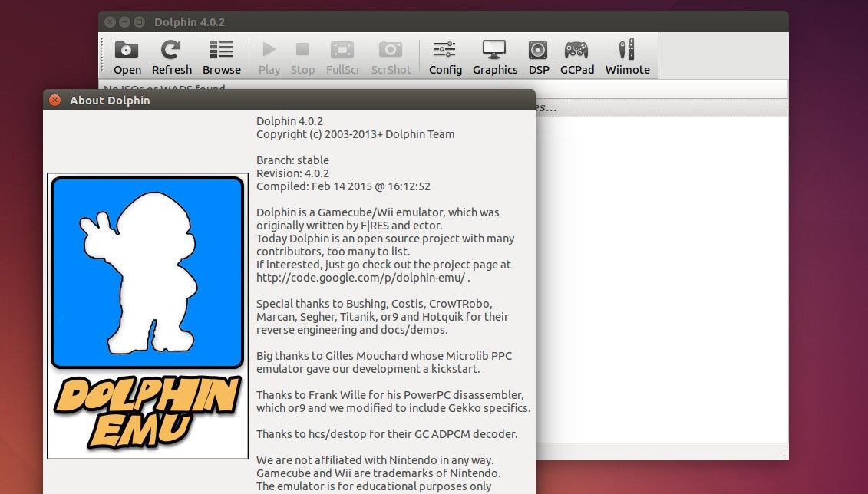This screenshot has width=868, height=494.
Task: Minimize the Dolphin 4.0.2 main window
Action: 124,22
